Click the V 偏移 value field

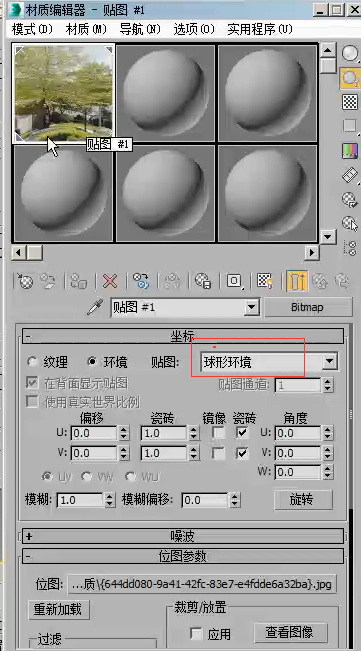[x=94, y=453]
